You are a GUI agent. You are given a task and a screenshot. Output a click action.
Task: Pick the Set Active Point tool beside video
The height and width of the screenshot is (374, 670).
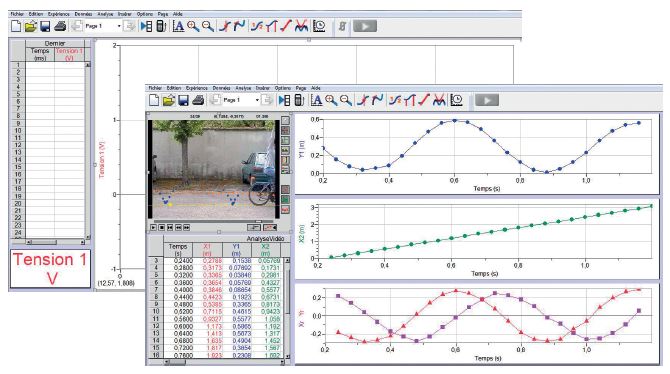click(285, 169)
